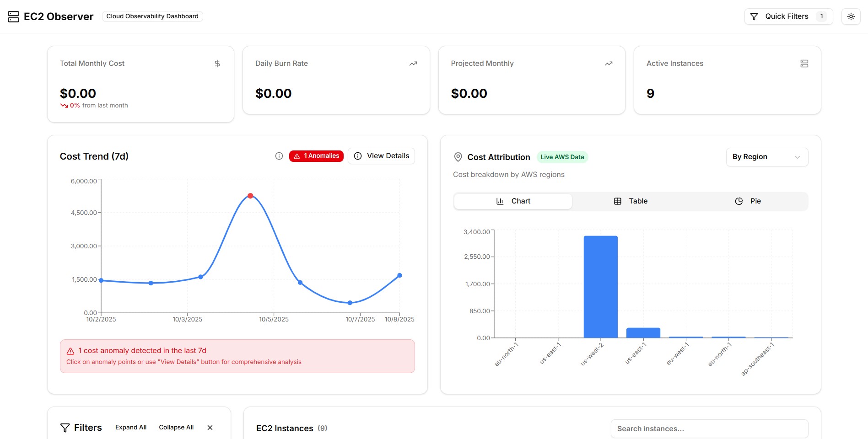The image size is (868, 439).
Task: Click the server icon on Active Instances card
Action: 804,64
